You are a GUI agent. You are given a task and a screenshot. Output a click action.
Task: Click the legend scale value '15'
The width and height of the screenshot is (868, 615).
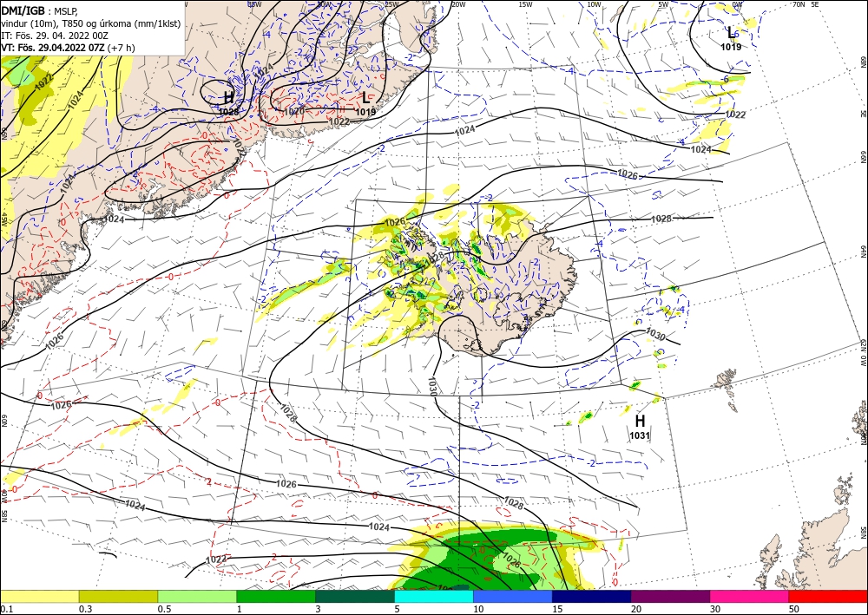coord(557,609)
